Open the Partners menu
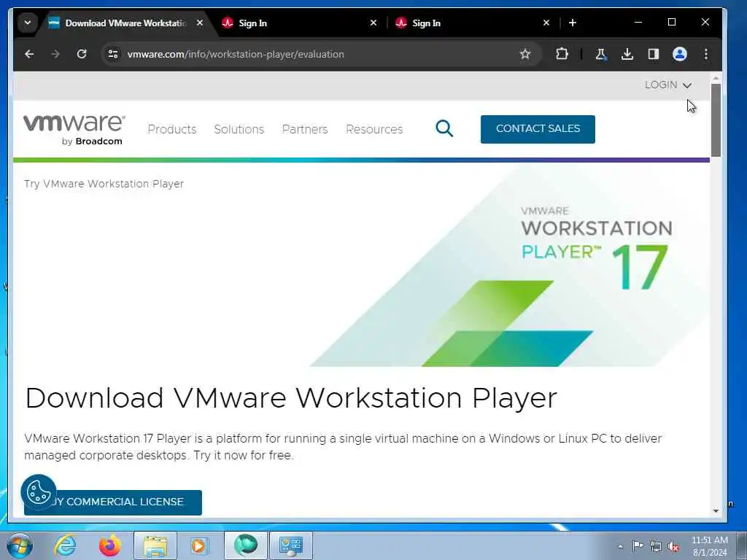 click(x=305, y=129)
